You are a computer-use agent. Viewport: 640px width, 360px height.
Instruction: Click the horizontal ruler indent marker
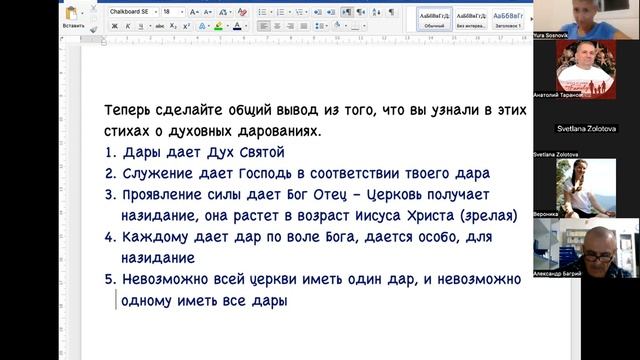click(104, 41)
